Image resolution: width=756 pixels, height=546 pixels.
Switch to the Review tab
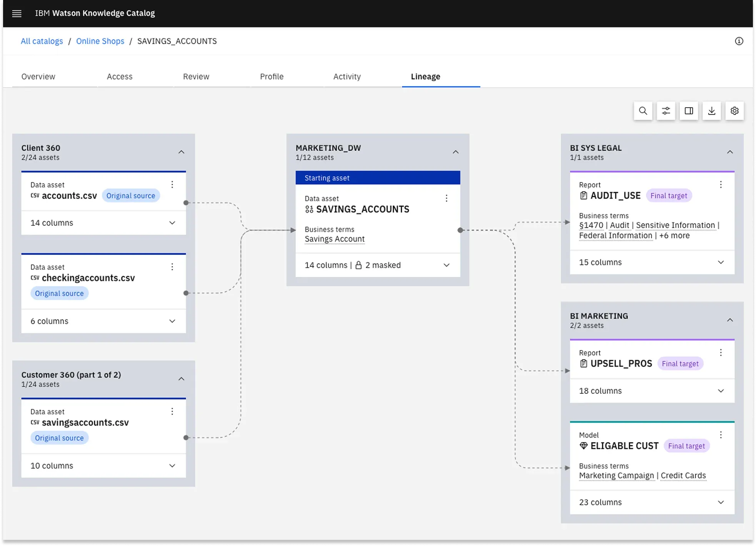(x=196, y=77)
